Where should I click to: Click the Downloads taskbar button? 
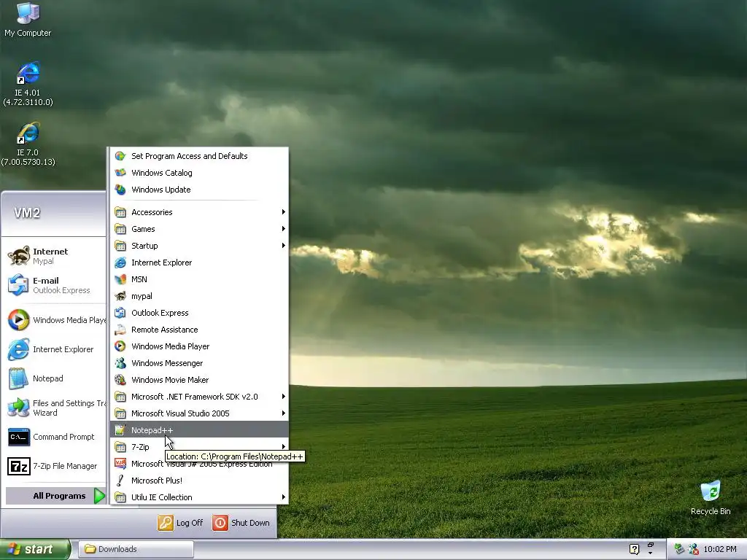pos(136,550)
